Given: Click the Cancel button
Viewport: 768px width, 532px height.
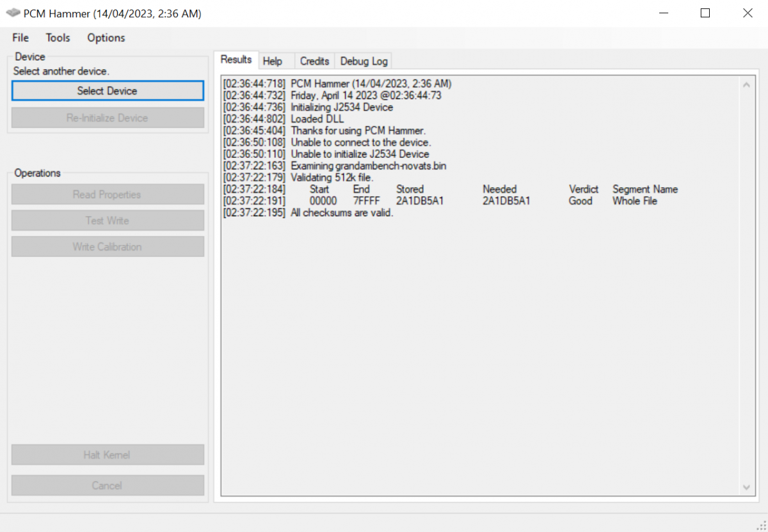Looking at the screenshot, I should click(x=108, y=485).
